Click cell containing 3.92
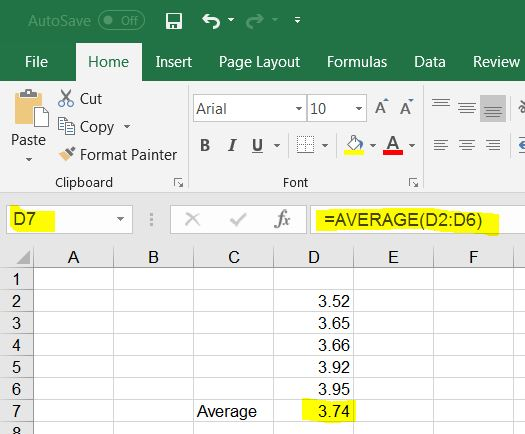 pos(313,367)
